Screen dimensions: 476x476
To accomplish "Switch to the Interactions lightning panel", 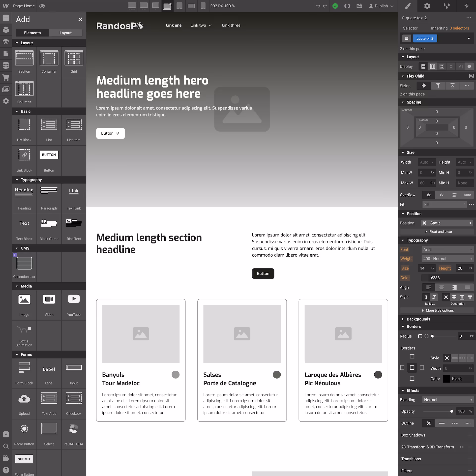I will coord(466,6).
